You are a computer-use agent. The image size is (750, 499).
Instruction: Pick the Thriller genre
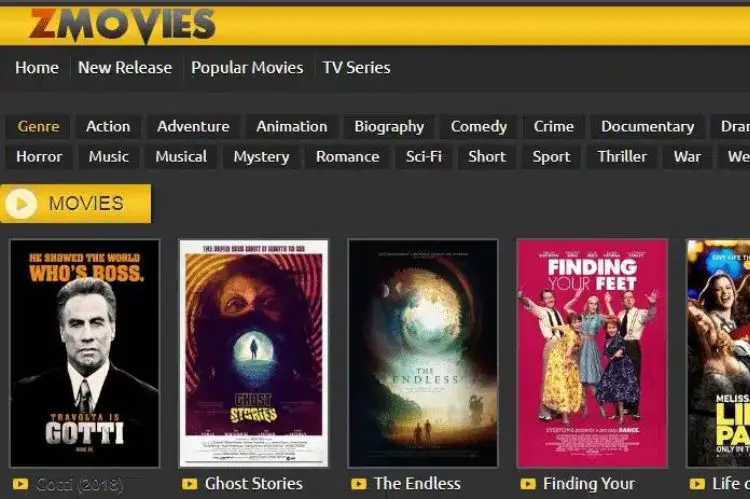click(x=622, y=156)
